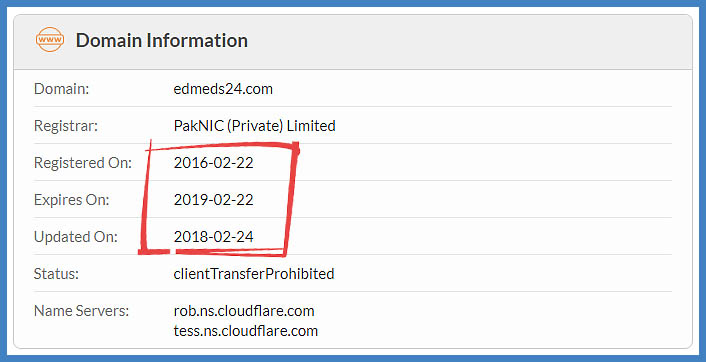The height and width of the screenshot is (362, 706).
Task: Click the PakNIC (Private) Limited registrar text
Action: [254, 126]
